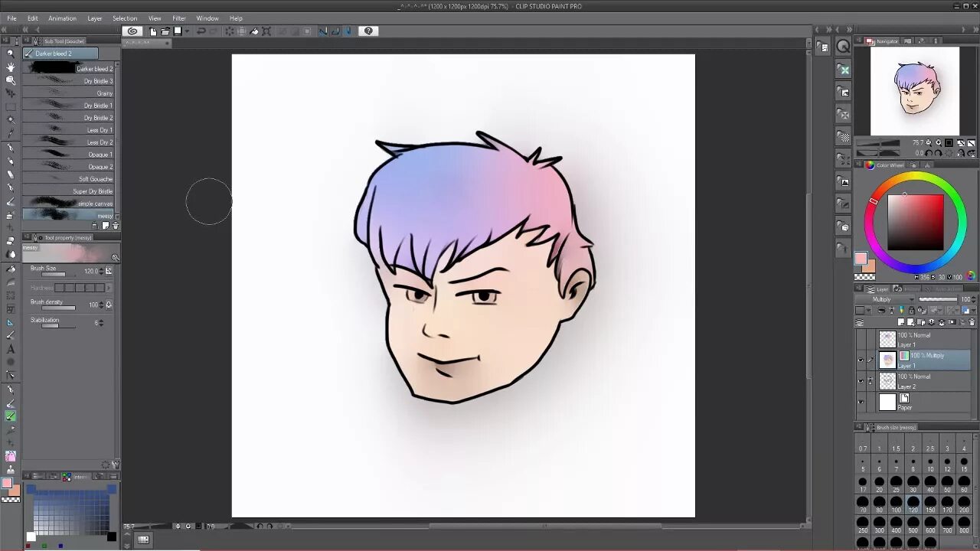Set brush size preset 120
The height and width of the screenshot is (551, 980).
point(913,505)
